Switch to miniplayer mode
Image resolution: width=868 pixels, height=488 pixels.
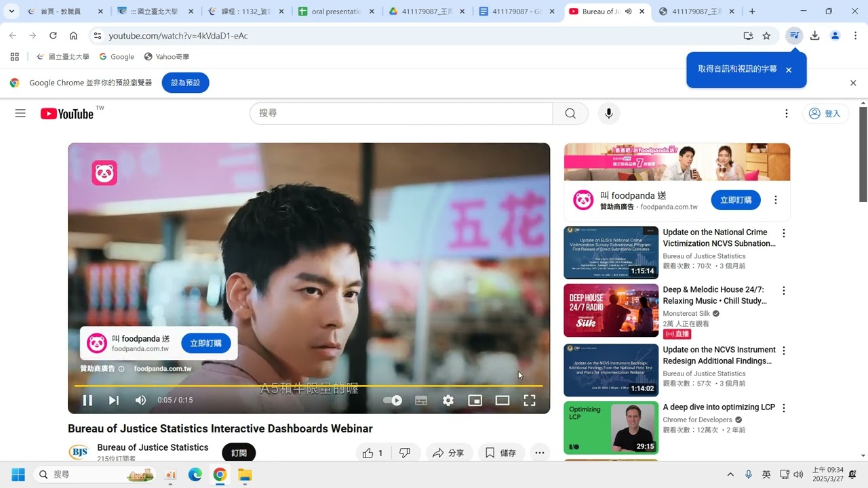[475, 401]
